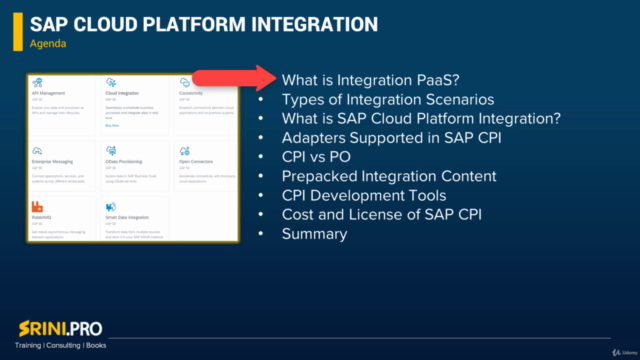Click 'CPI Development Tools' agenda item

364,196
